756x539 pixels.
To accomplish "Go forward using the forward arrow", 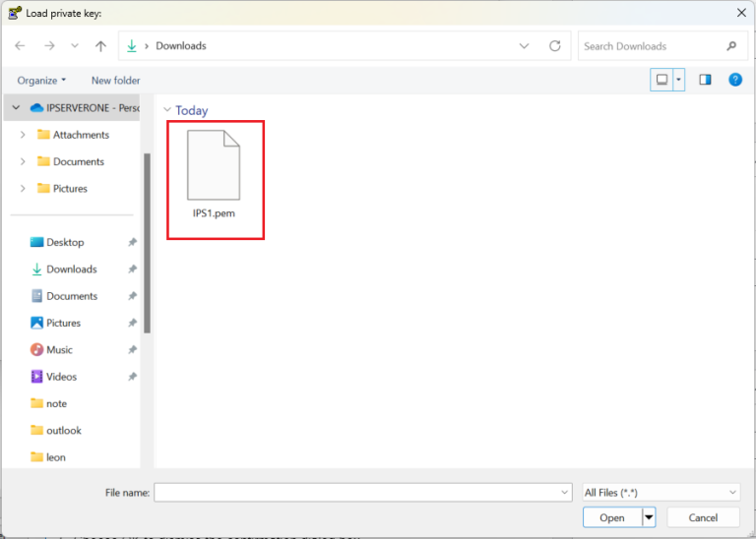I will [x=49, y=46].
